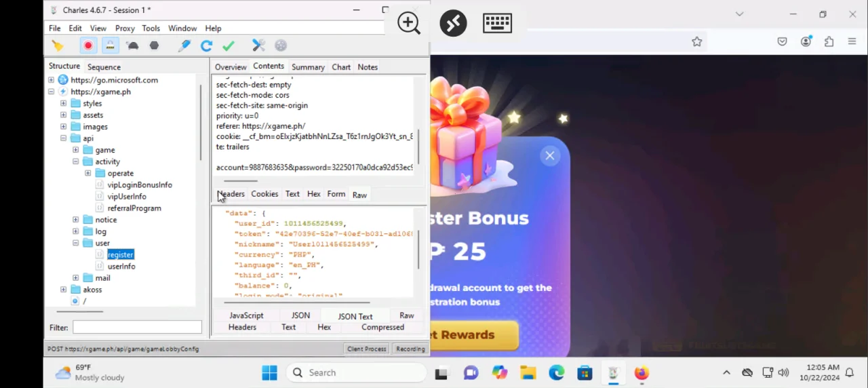Switch to the Structure tab

[64, 66]
